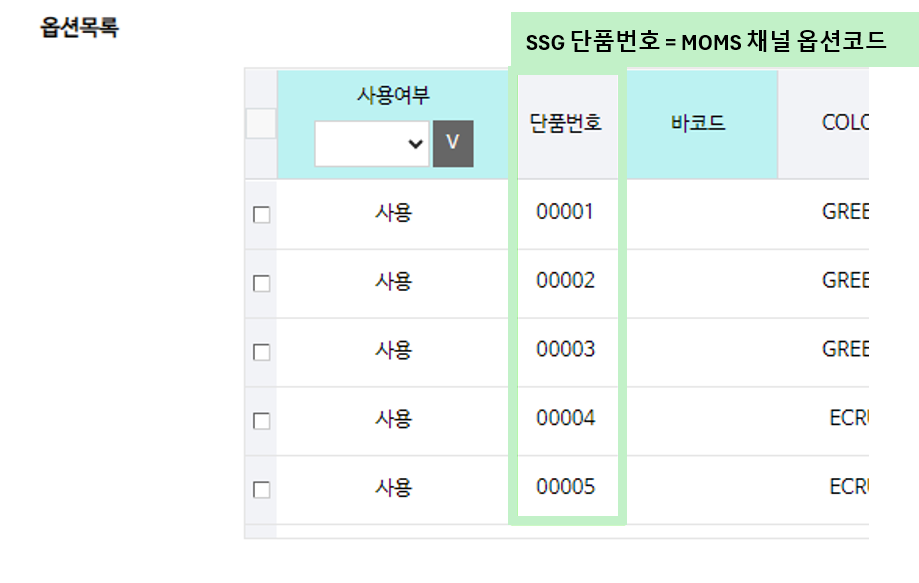This screenshot has height=583, width=919.
Task: Click the empty barcode cell of row 00001
Action: 702,214
